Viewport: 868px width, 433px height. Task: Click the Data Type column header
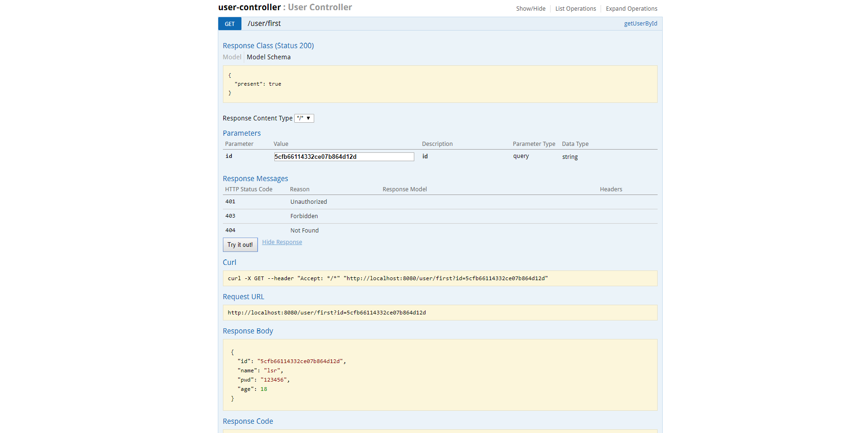click(575, 144)
